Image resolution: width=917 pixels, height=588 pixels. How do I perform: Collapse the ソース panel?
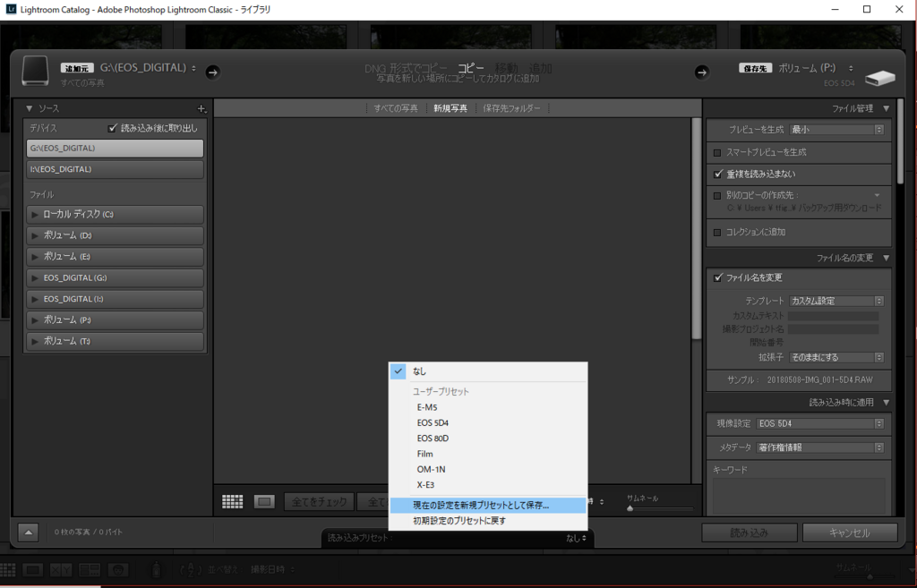[x=29, y=108]
